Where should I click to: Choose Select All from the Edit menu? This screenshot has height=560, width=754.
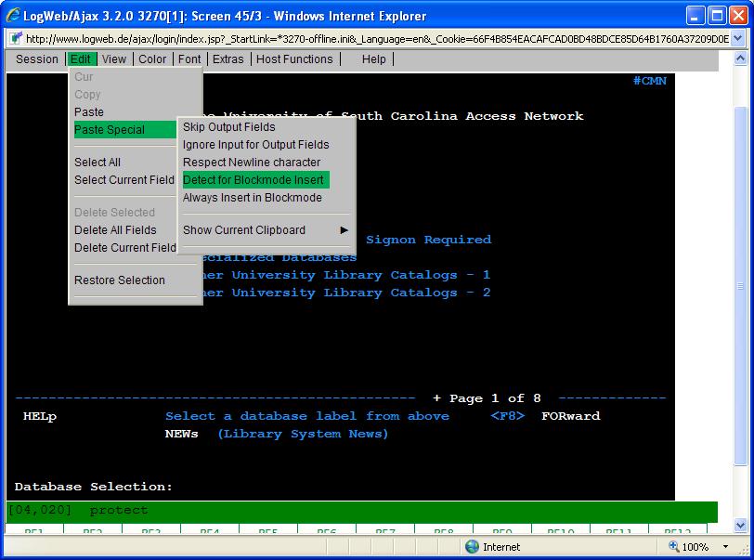tap(97, 163)
